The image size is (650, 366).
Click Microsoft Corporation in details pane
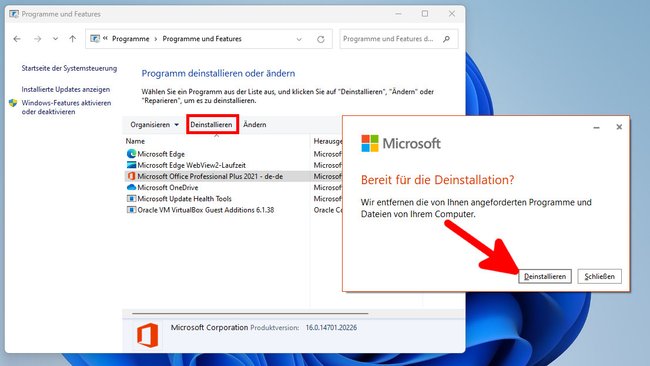point(209,327)
